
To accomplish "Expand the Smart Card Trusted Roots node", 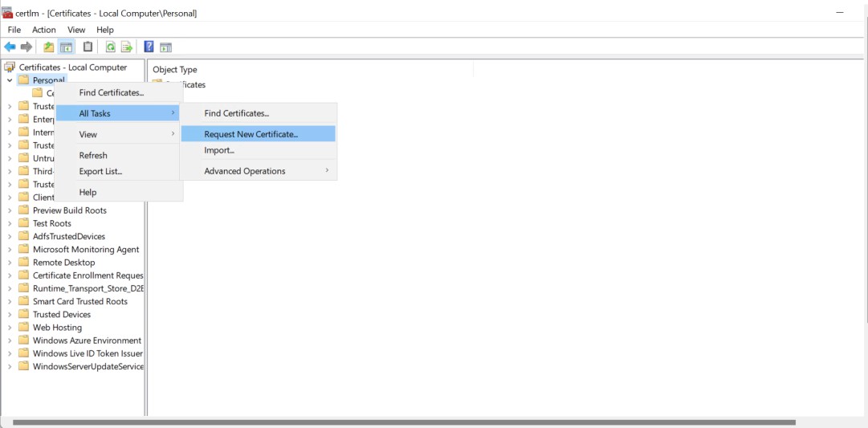I will 10,301.
